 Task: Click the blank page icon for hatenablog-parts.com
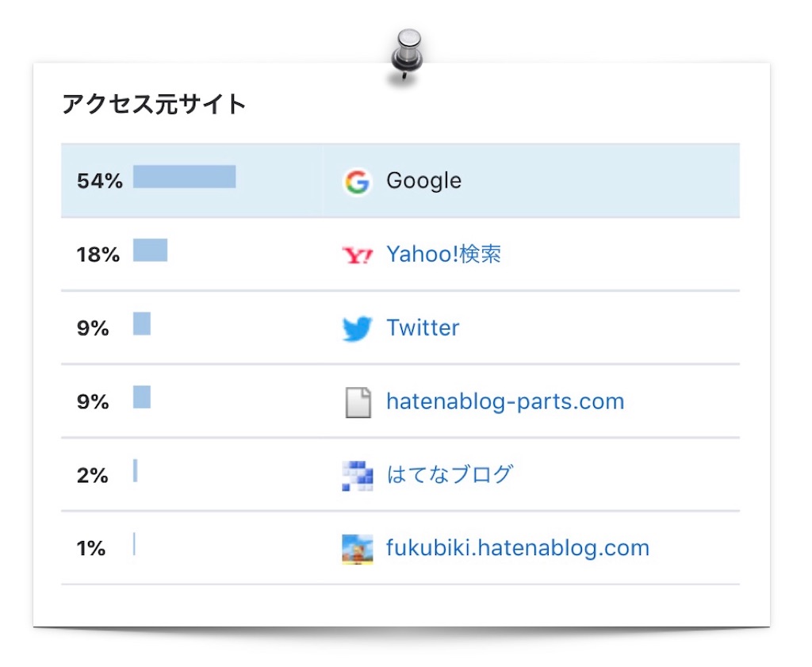click(x=358, y=402)
